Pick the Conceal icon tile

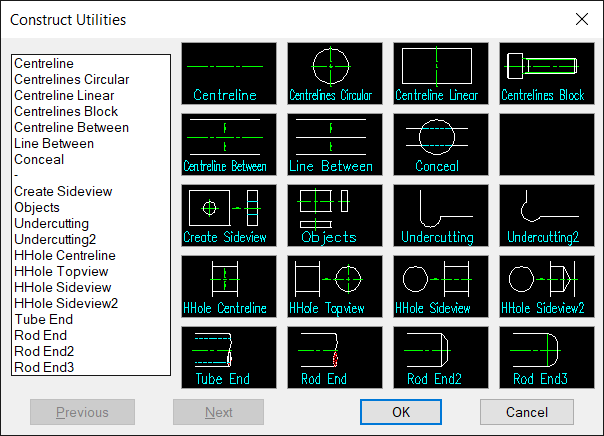click(441, 144)
